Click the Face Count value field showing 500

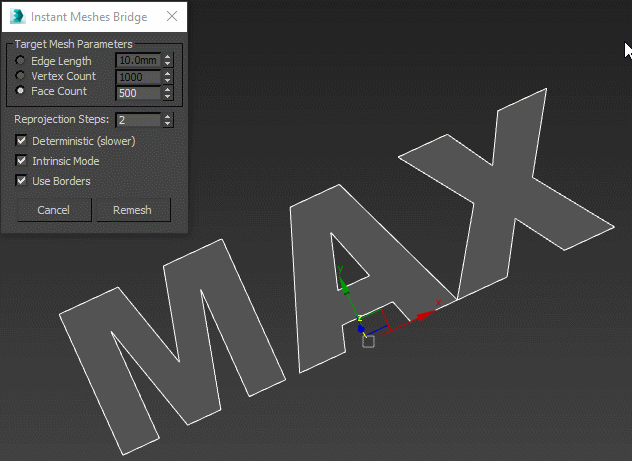click(x=138, y=93)
